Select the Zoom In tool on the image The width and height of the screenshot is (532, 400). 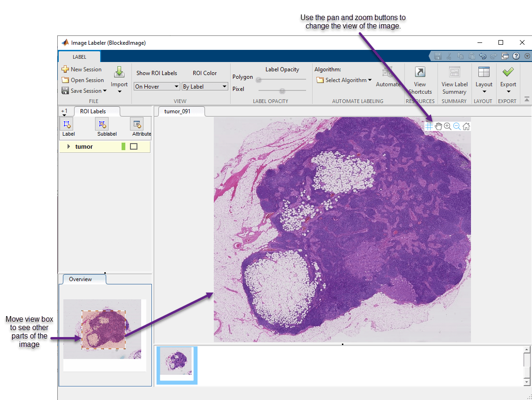(x=447, y=126)
